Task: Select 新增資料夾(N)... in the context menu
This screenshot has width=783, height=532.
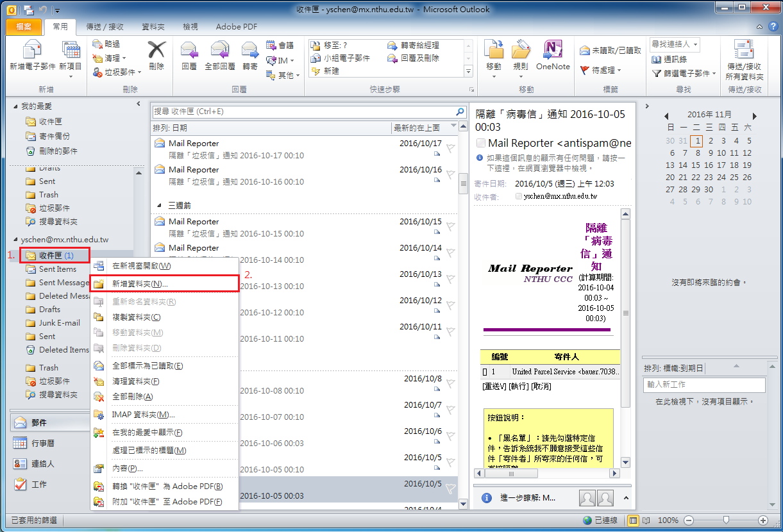Action: tap(140, 283)
